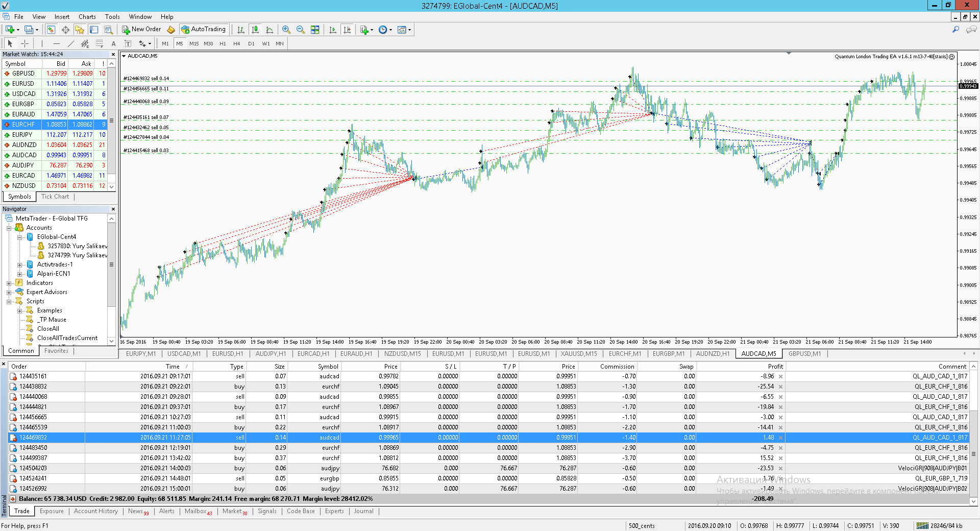Switch timeframe to H1
Screen dimensions: 980x531
[x=223, y=43]
